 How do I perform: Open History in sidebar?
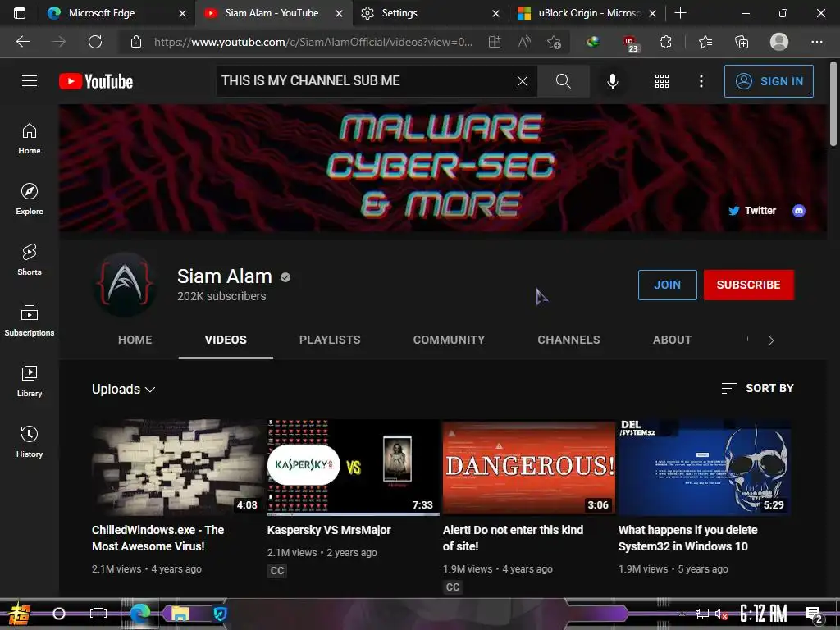coord(30,441)
